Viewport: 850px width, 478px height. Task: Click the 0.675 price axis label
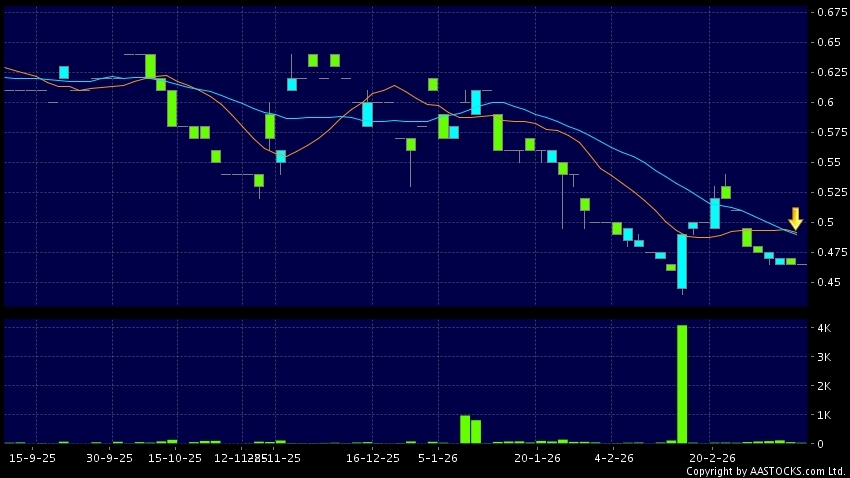click(x=829, y=12)
